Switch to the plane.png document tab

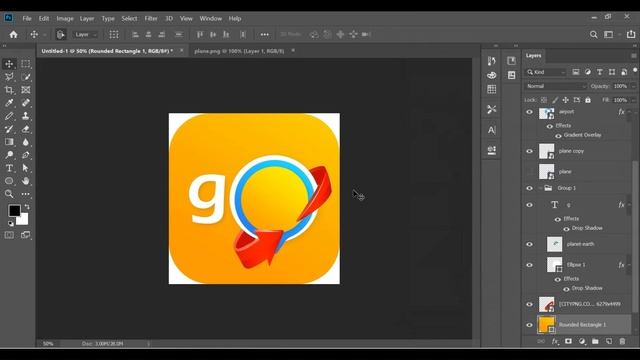[x=239, y=51]
